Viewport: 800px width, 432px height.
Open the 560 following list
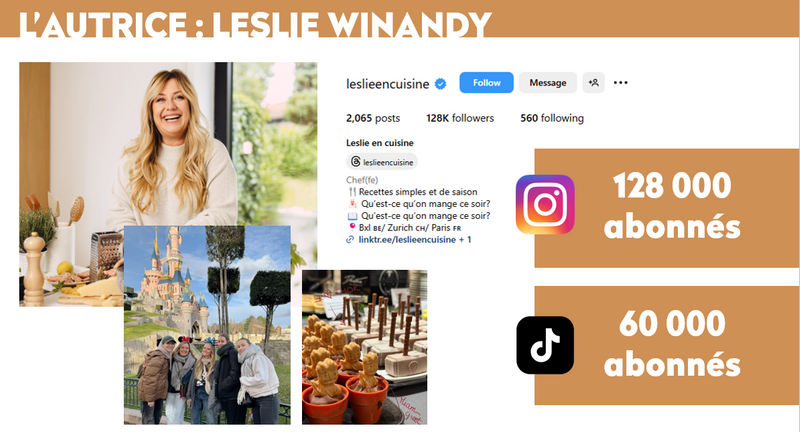[x=552, y=118]
